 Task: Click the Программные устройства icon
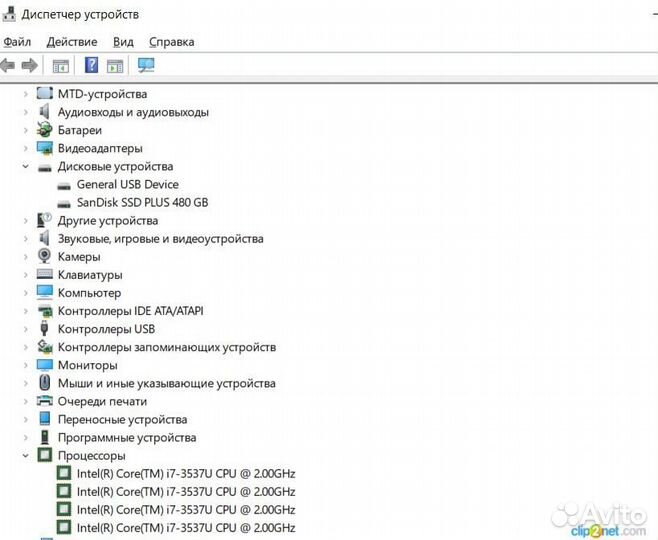(x=45, y=437)
